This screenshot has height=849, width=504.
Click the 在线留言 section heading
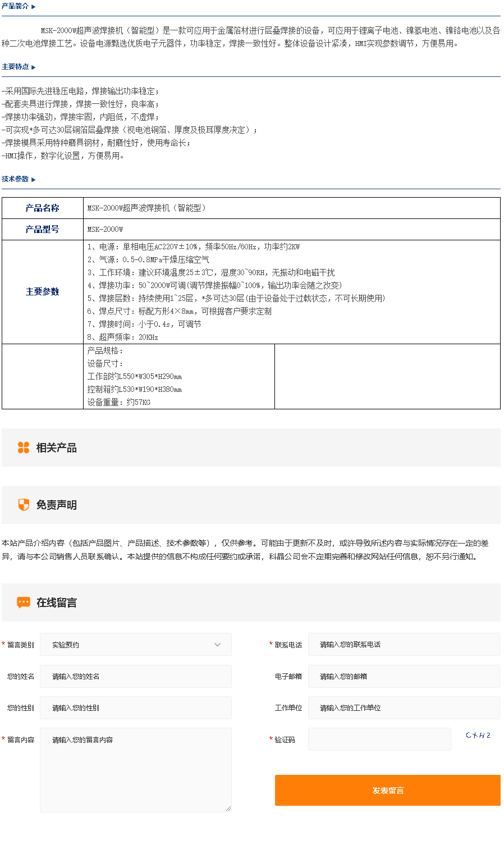pos(56,602)
